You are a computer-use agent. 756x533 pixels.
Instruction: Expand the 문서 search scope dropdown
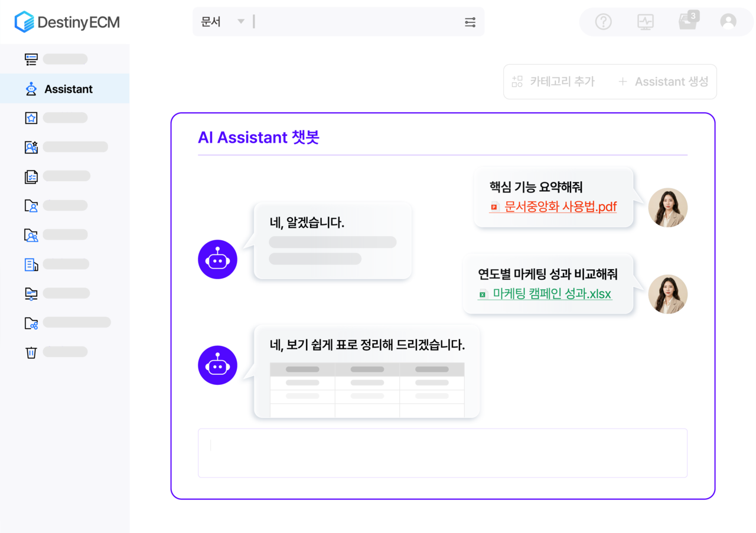221,21
